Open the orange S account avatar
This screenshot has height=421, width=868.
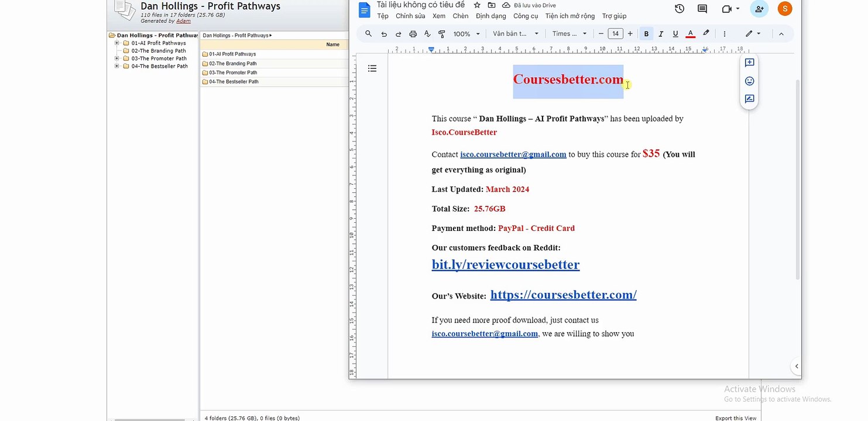pos(785,9)
